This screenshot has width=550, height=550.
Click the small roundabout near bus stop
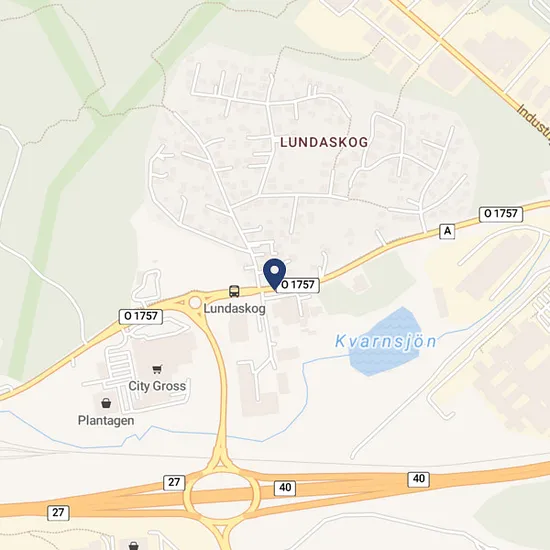[195, 303]
